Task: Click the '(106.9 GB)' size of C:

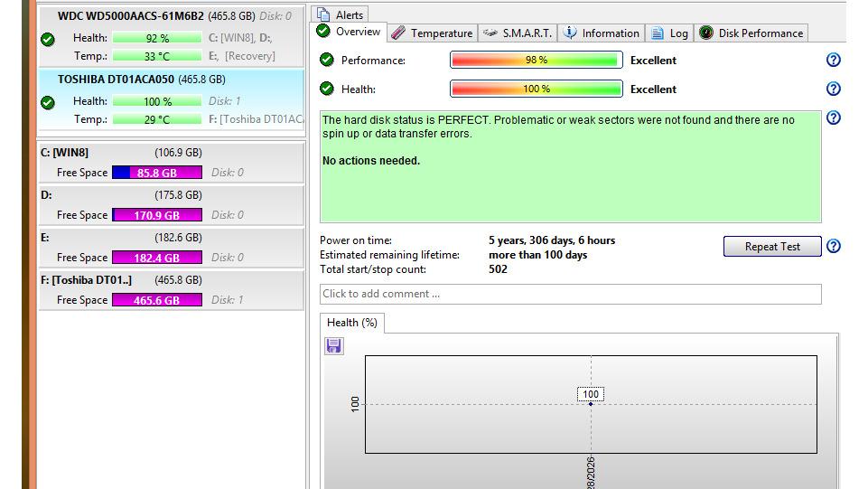Action: click(x=178, y=152)
